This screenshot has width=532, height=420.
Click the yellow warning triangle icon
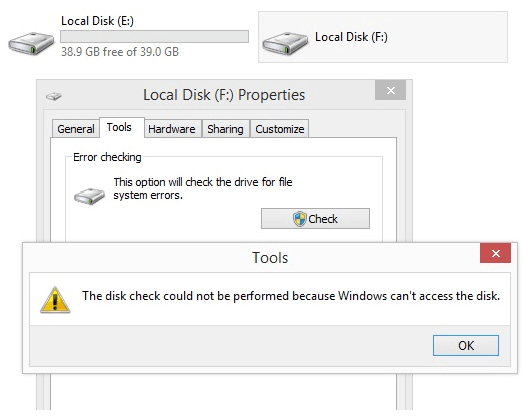[55, 300]
